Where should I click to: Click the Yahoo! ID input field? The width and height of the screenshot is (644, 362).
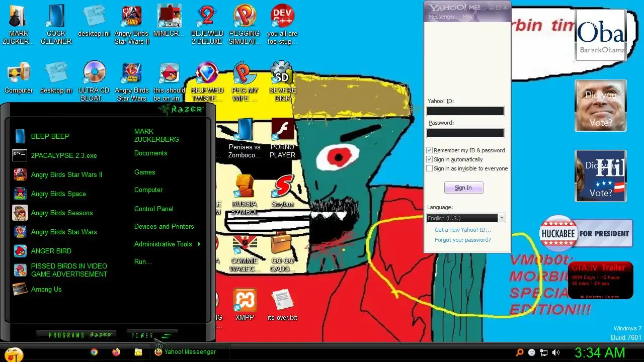click(465, 111)
